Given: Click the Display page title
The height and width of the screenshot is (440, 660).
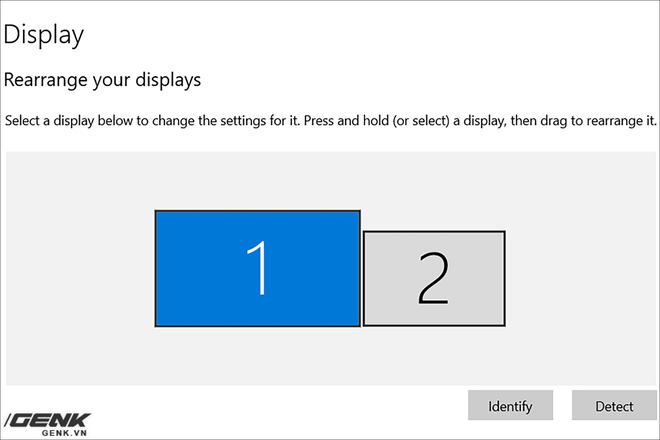Looking at the screenshot, I should (43, 35).
